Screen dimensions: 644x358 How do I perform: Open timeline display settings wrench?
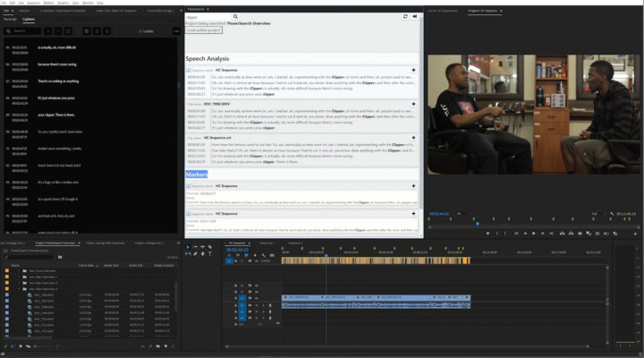coord(264,255)
